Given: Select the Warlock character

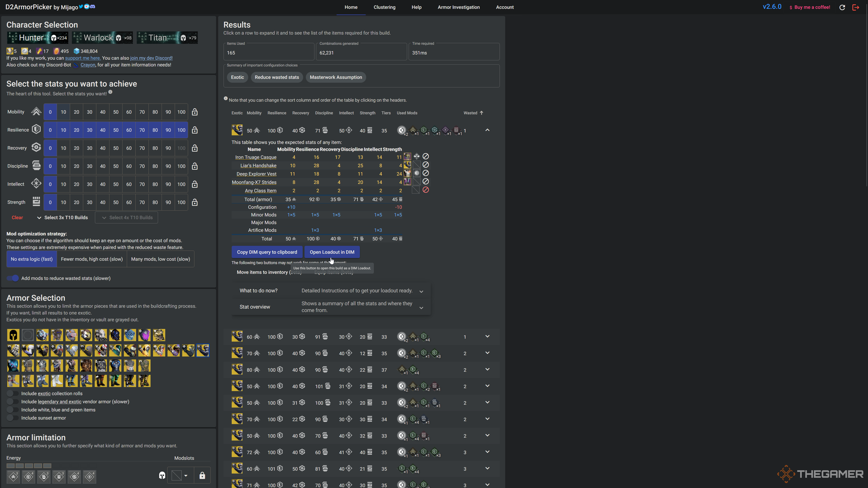Looking at the screenshot, I should (x=102, y=38).
